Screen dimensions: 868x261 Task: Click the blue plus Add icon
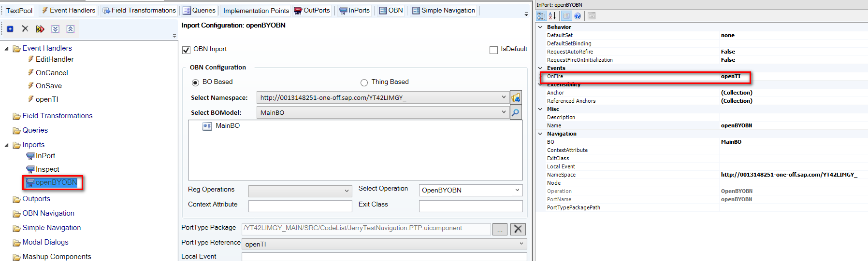(x=10, y=29)
